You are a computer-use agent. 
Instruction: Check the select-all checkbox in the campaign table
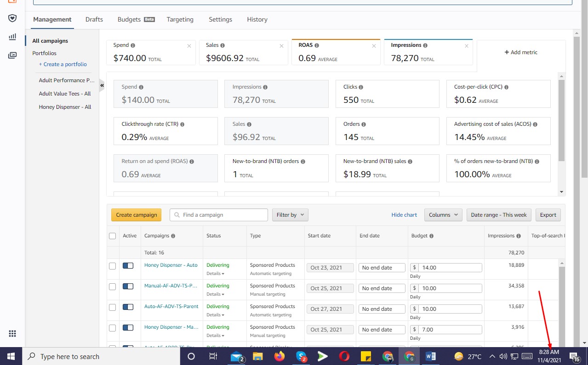(x=113, y=236)
